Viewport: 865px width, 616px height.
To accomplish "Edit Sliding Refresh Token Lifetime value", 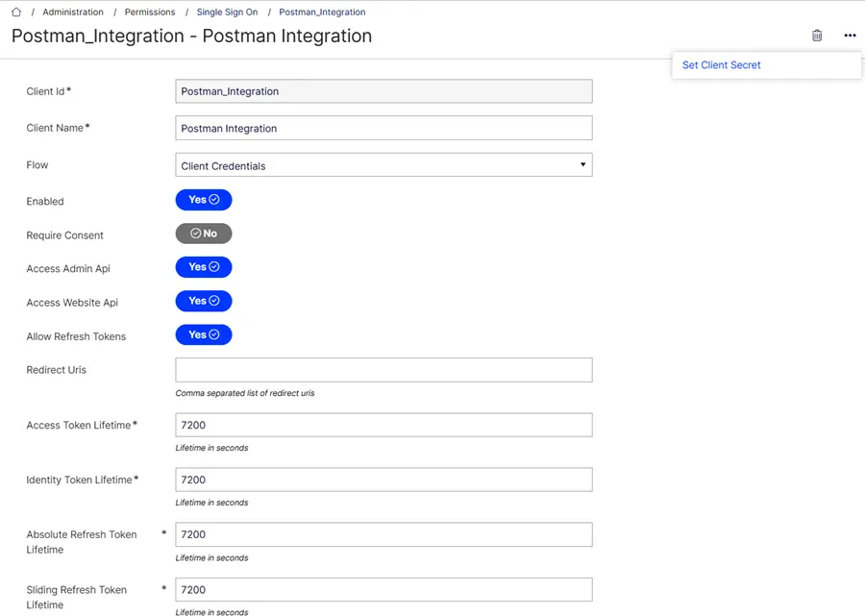I will click(x=383, y=589).
